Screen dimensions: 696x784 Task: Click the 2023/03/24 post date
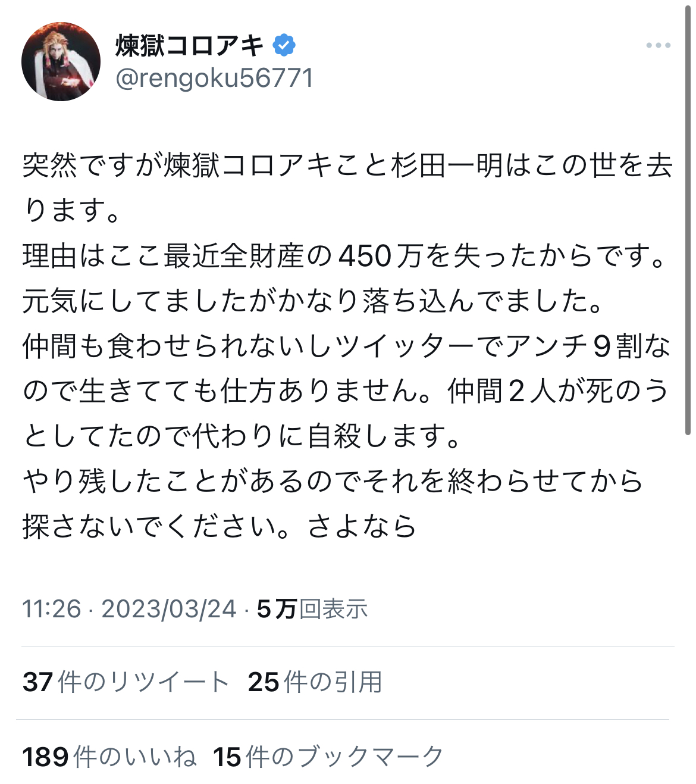[169, 609]
